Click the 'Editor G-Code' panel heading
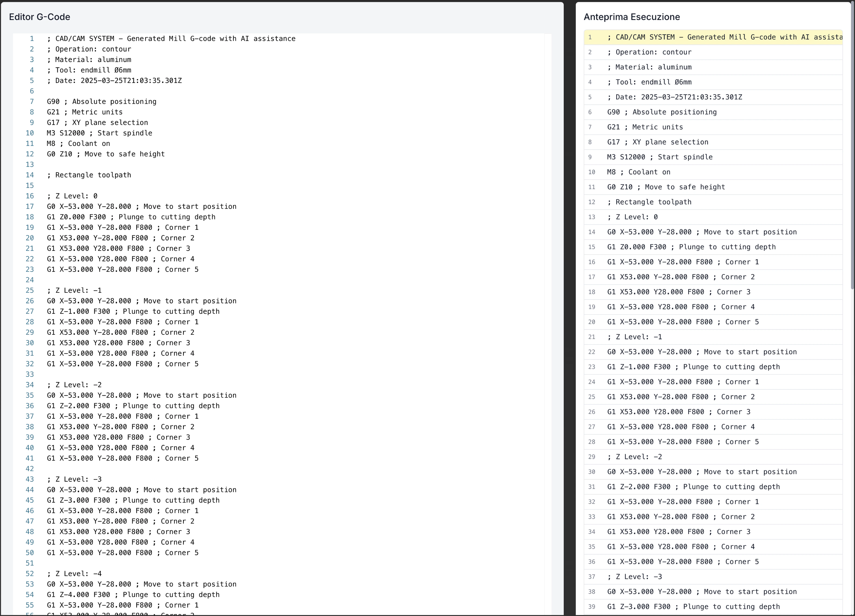This screenshot has height=616, width=855. [x=40, y=17]
